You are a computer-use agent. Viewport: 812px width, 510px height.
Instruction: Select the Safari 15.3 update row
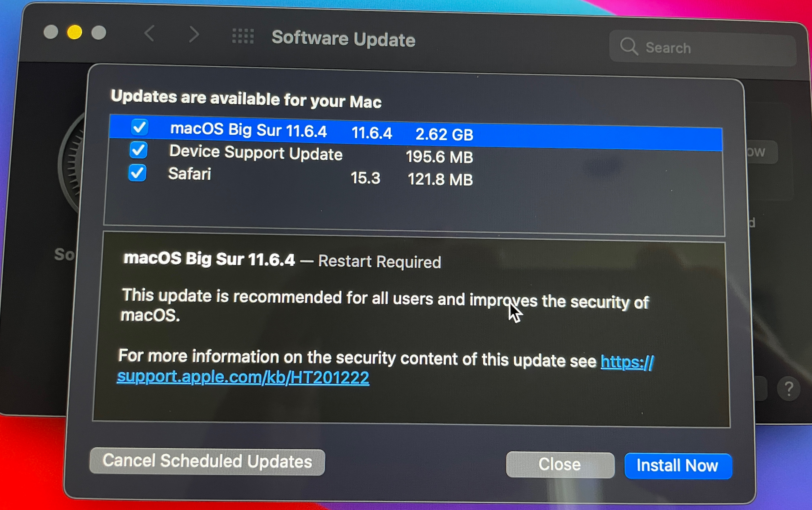pyautogui.click(x=415, y=177)
